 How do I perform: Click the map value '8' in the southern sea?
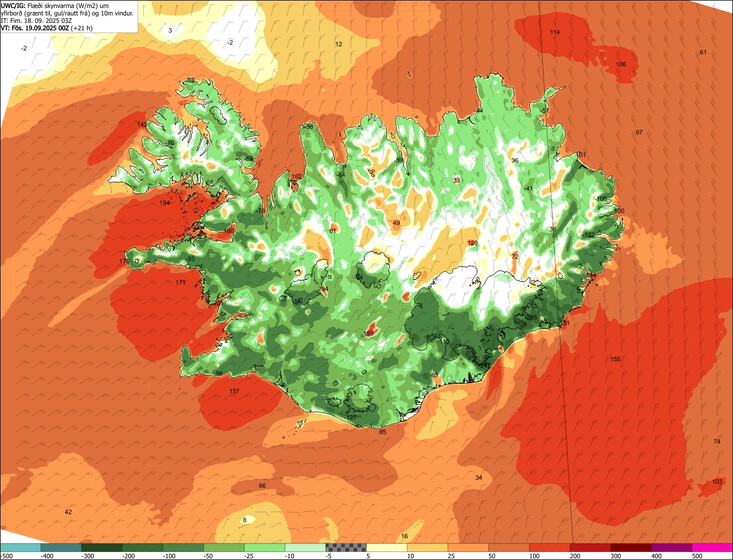click(245, 520)
